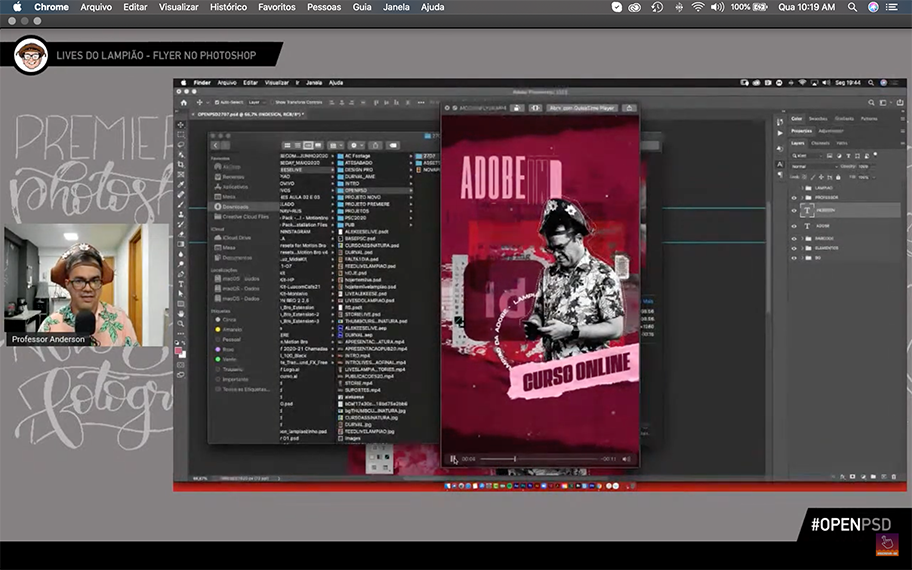Open the Paragraph panel icon in dock
Viewport: 912px width, 570px height.
(x=780, y=174)
